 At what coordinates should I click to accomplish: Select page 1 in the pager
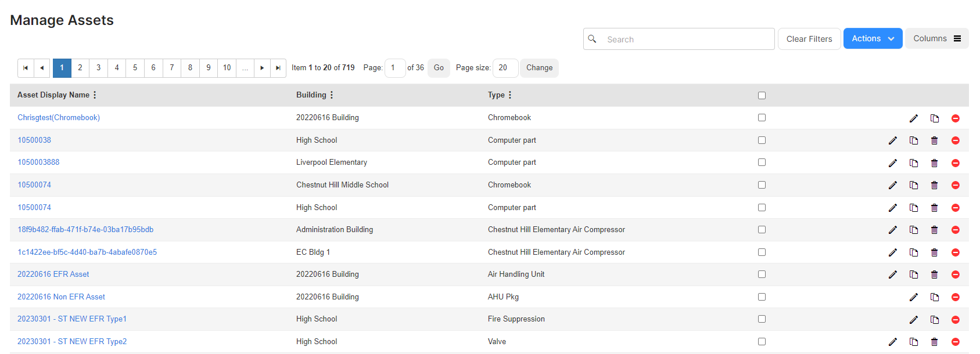point(62,68)
